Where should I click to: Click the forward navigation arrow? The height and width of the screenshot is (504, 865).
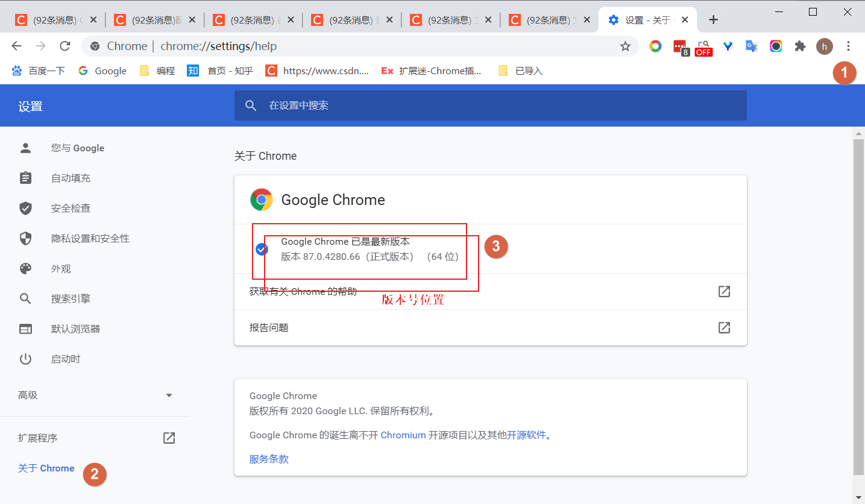coord(41,46)
